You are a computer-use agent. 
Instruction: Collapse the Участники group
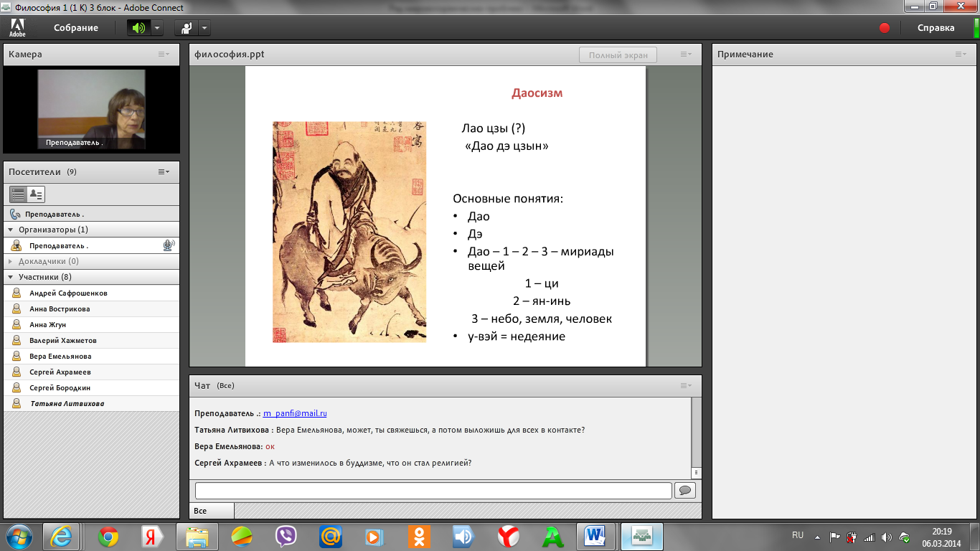pos(11,277)
